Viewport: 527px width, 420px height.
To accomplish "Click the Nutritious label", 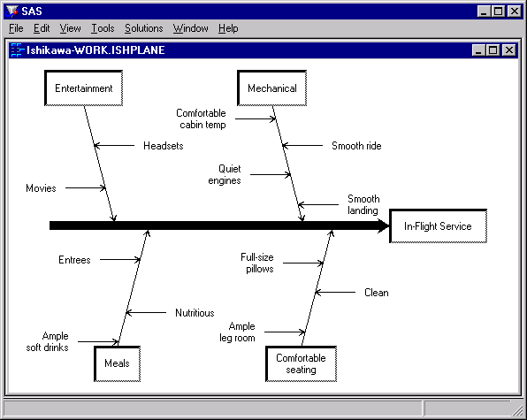I will 195,313.
